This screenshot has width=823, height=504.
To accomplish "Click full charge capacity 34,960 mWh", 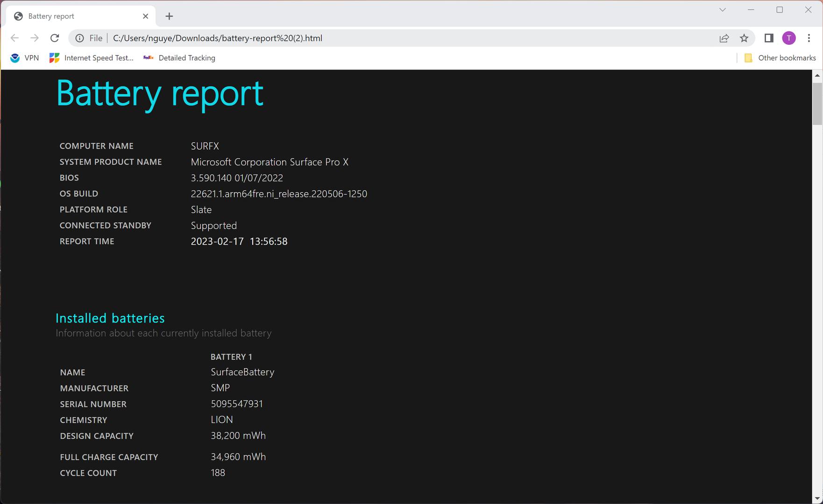I will click(x=238, y=457).
